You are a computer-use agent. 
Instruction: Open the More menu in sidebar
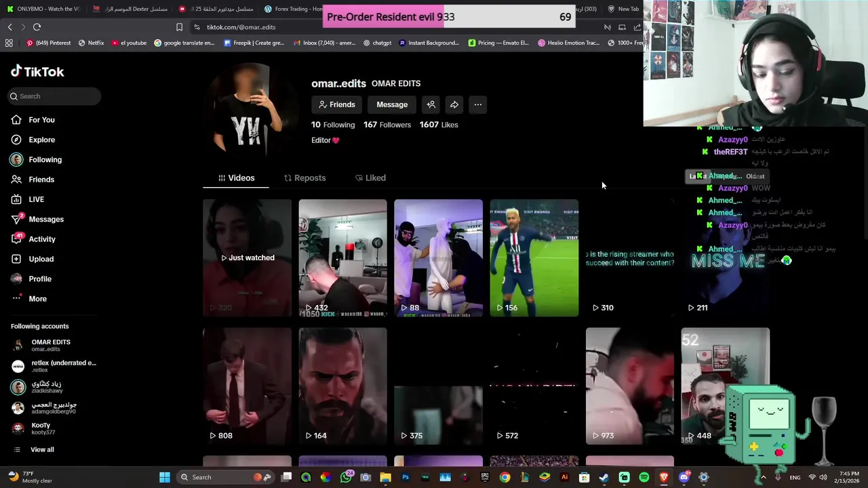(29, 299)
